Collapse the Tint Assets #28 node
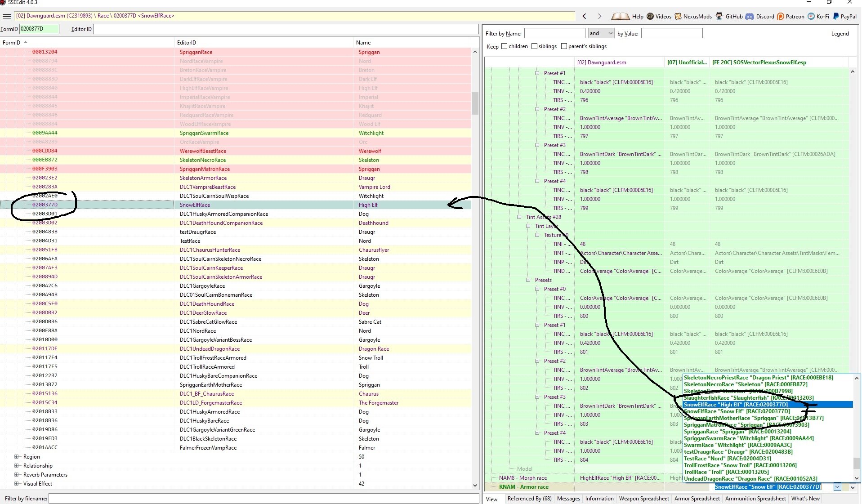This screenshot has height=504, width=862. coord(519,217)
